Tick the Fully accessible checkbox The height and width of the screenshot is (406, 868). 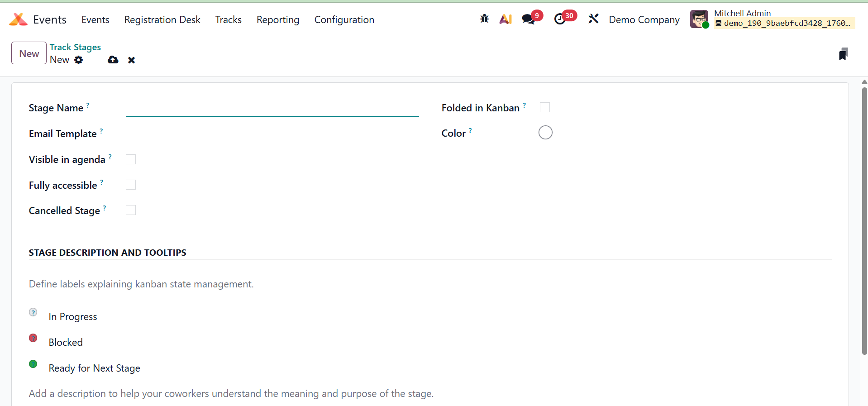131,185
